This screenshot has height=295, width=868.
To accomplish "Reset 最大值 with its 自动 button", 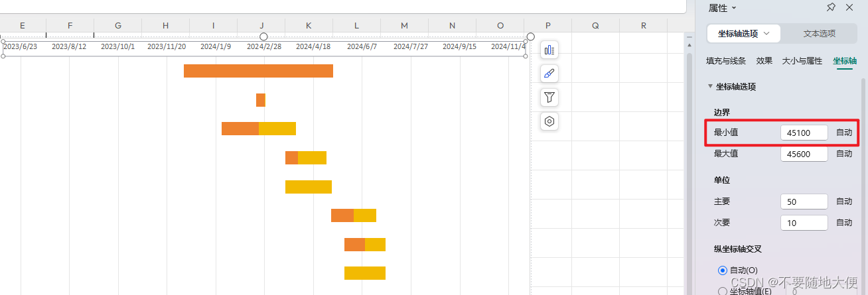I will pyautogui.click(x=844, y=154).
